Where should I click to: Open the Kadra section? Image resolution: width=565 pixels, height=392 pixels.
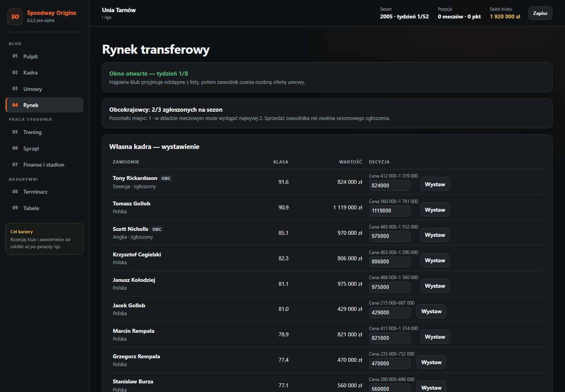44,73
